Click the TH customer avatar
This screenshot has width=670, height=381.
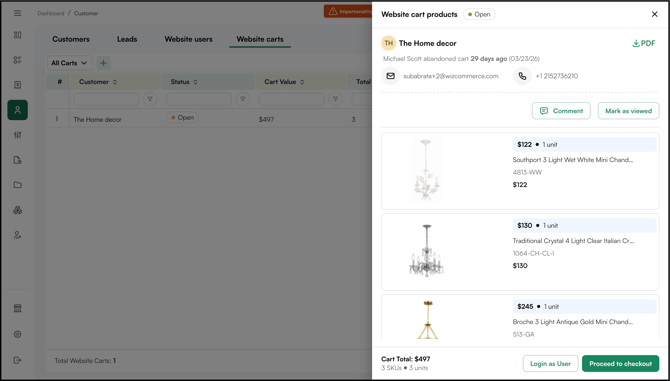(388, 43)
